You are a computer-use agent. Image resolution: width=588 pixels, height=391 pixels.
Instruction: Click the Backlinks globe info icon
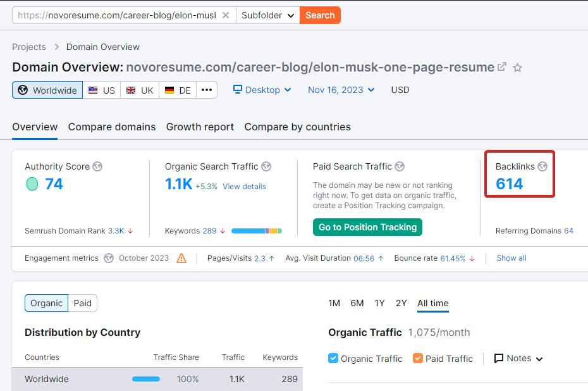[542, 166]
